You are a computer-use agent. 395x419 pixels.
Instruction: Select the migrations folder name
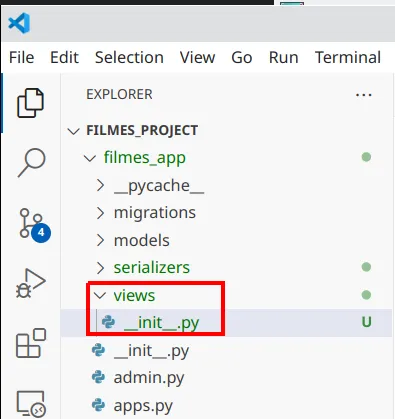click(155, 213)
